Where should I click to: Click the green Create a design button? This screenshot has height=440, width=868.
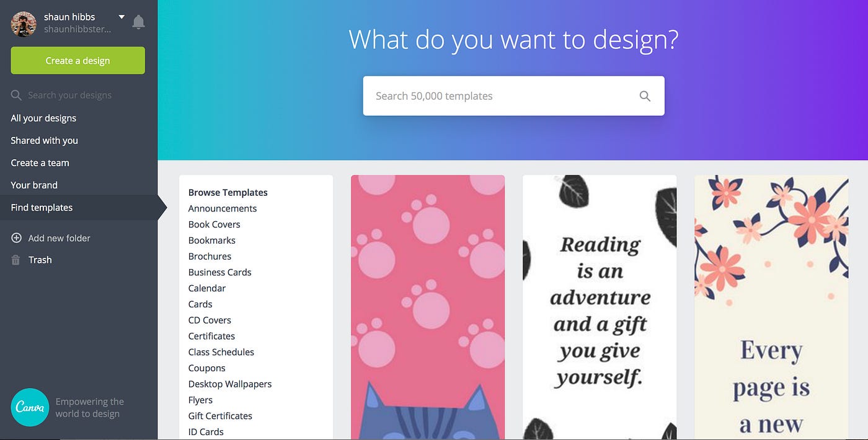point(77,61)
